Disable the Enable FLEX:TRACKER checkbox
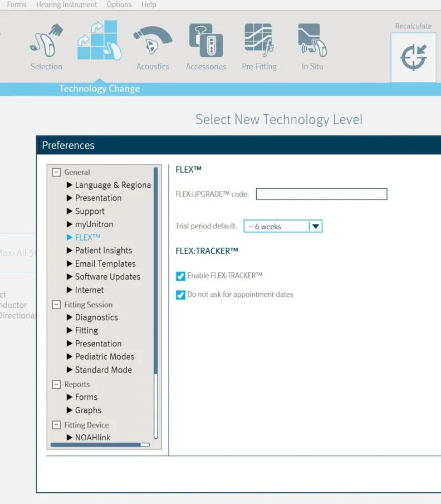Screen dimensions: 441x504 pos(180,276)
